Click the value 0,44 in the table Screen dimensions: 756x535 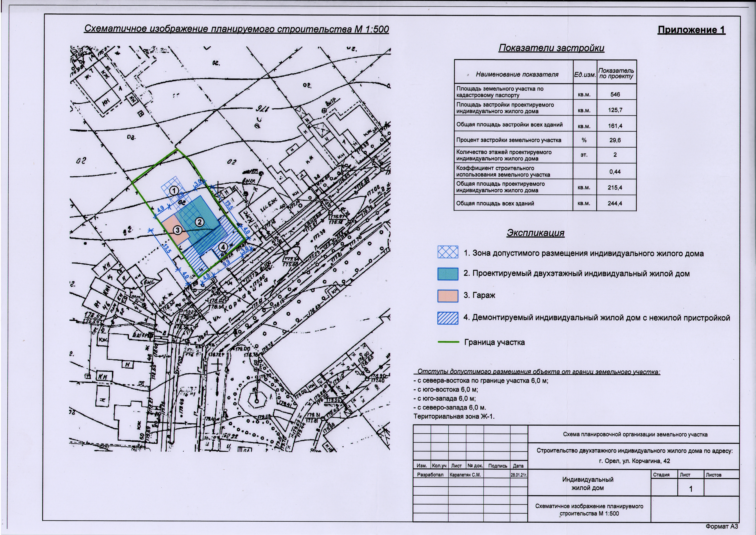click(615, 172)
